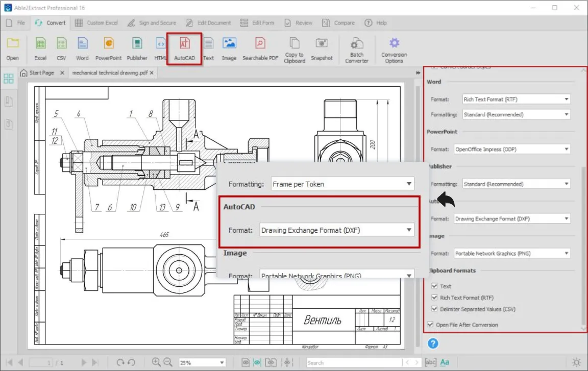This screenshot has height=371, width=588.
Task: Zoom in on the document
Action: pyautogui.click(x=156, y=362)
